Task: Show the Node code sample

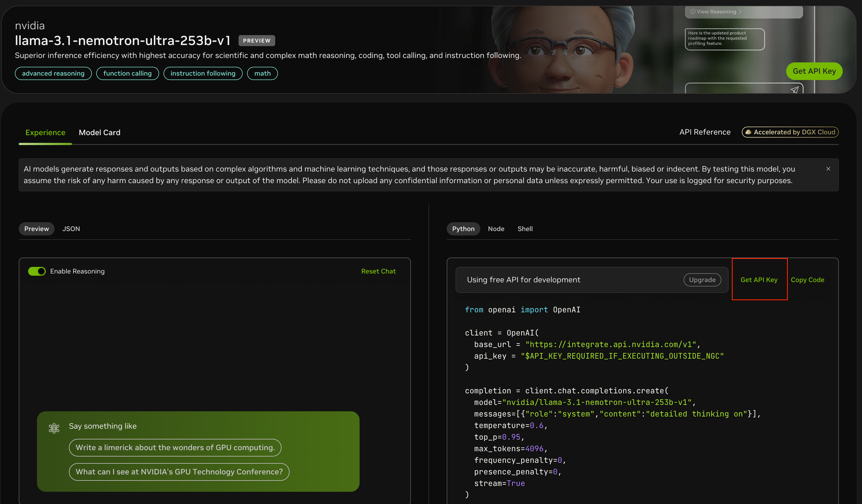Action: (x=496, y=229)
